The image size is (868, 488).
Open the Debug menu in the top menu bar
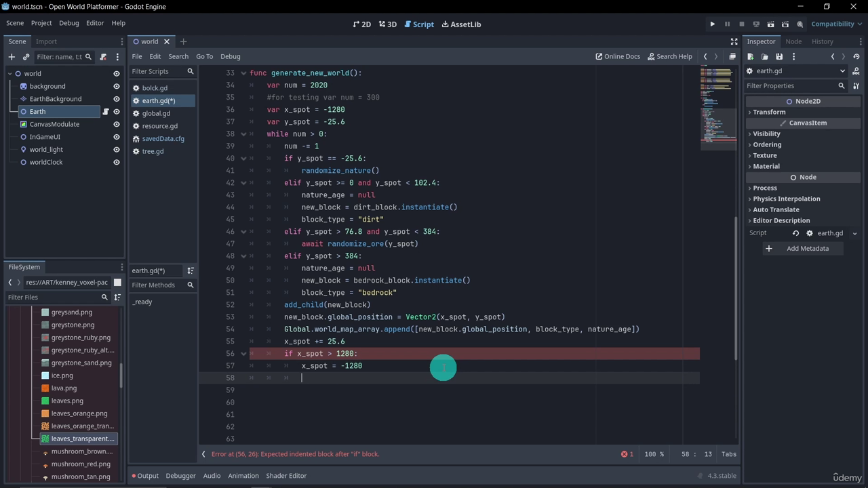click(x=68, y=23)
